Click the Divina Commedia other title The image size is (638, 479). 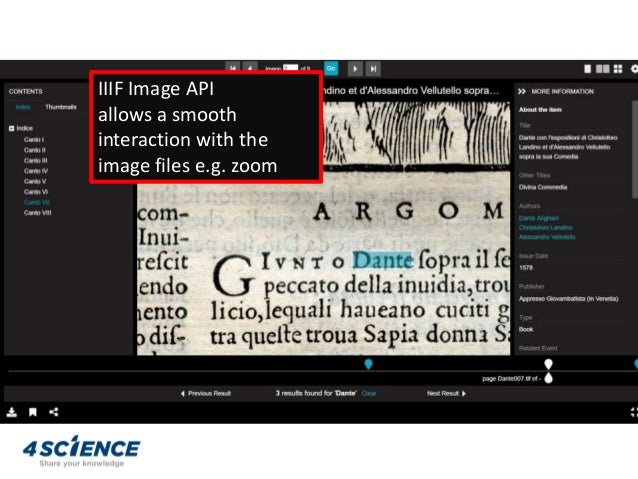coord(543,187)
